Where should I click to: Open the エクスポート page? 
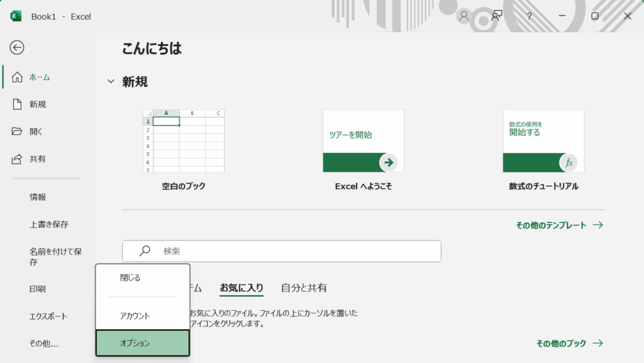[x=48, y=316]
